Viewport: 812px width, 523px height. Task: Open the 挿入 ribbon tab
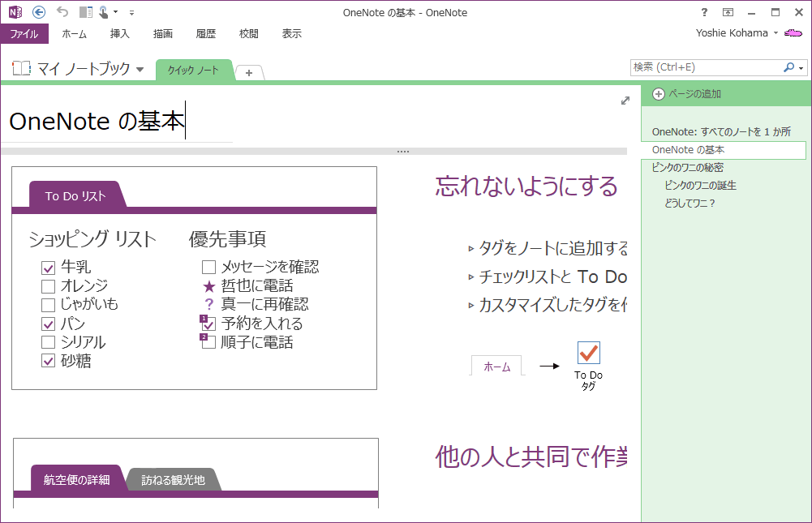pyautogui.click(x=119, y=34)
